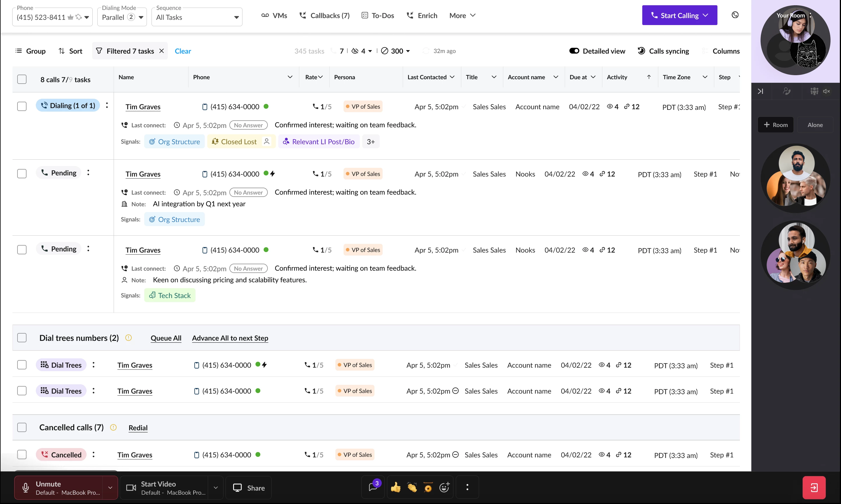The width and height of the screenshot is (841, 504).
Task: Click the add emoji reaction icon
Action: tap(444, 488)
